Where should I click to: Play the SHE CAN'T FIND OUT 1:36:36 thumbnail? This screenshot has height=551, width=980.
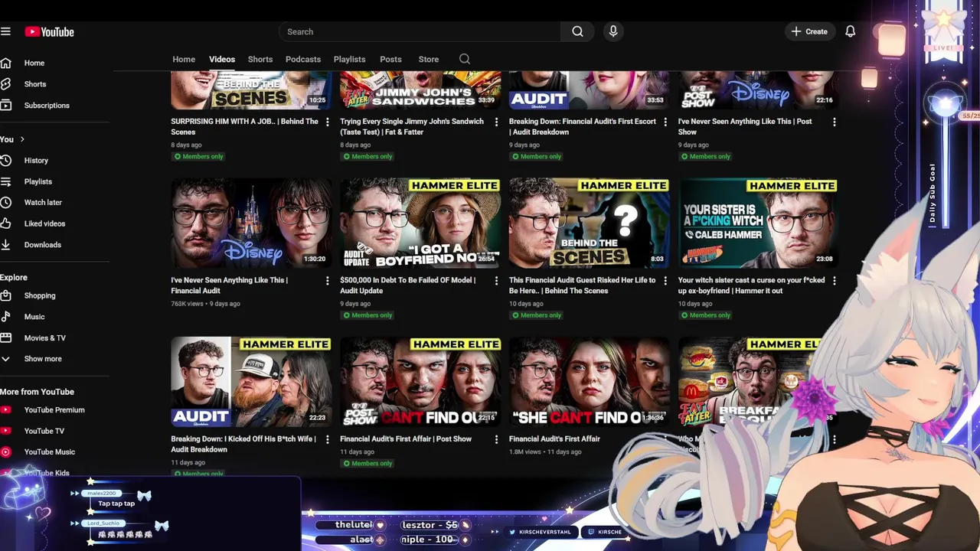(590, 382)
